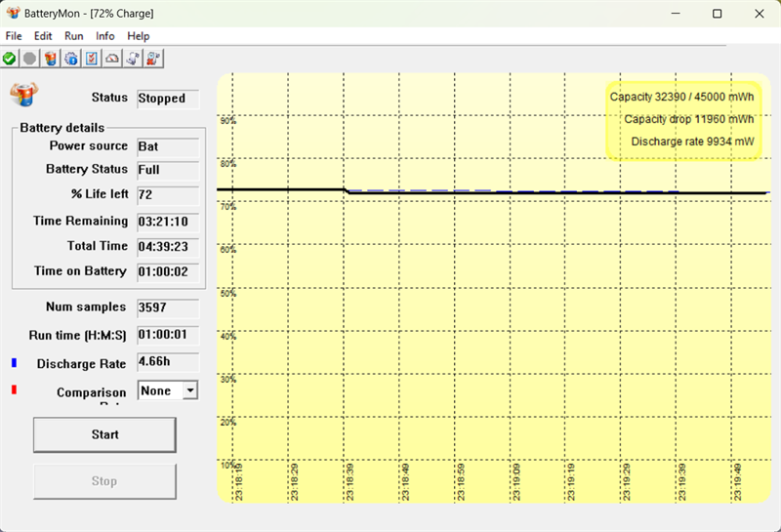Click the 50% axis label on chart
Image resolution: width=781 pixels, height=532 pixels.
tap(228, 293)
